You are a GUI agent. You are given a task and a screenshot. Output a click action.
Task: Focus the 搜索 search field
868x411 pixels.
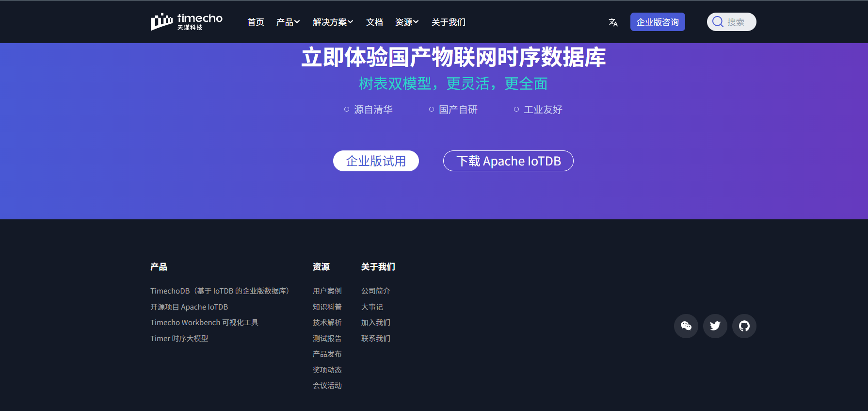[x=732, y=22]
